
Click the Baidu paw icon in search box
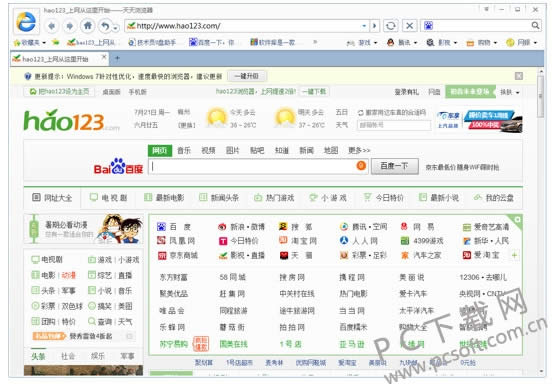pos(428,25)
